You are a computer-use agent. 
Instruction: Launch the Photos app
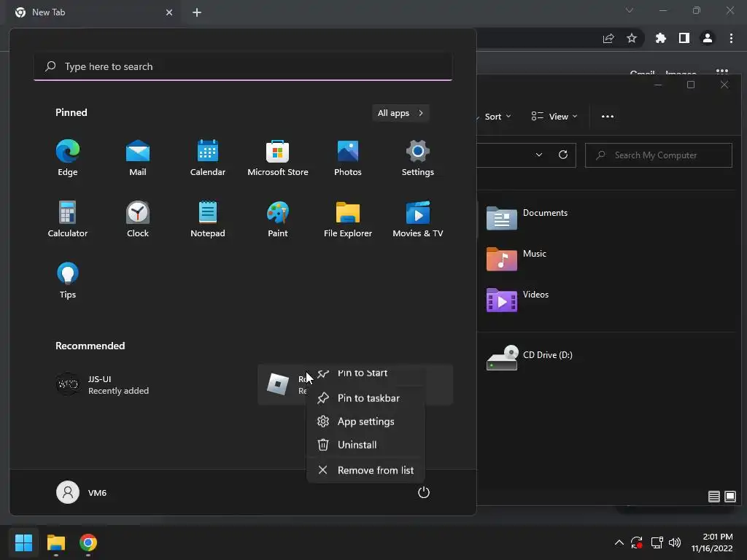[348, 158]
